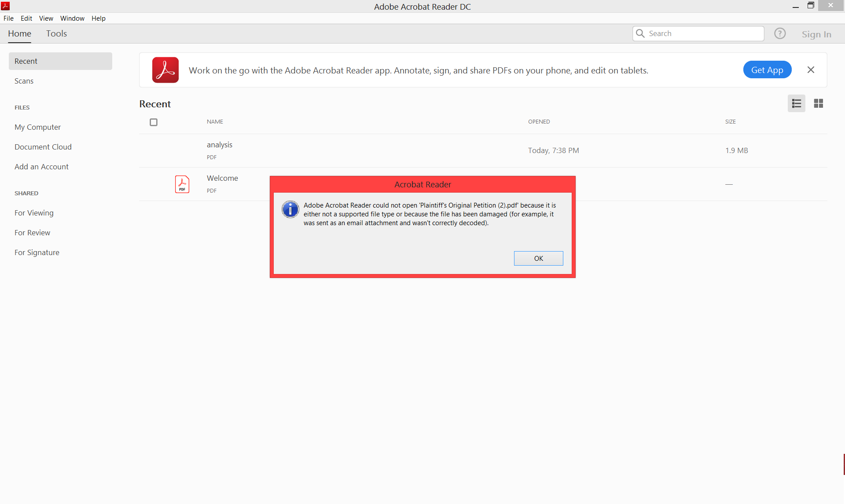Click the Today, 7:38 PM entry
The width and height of the screenshot is (845, 504).
tap(553, 150)
